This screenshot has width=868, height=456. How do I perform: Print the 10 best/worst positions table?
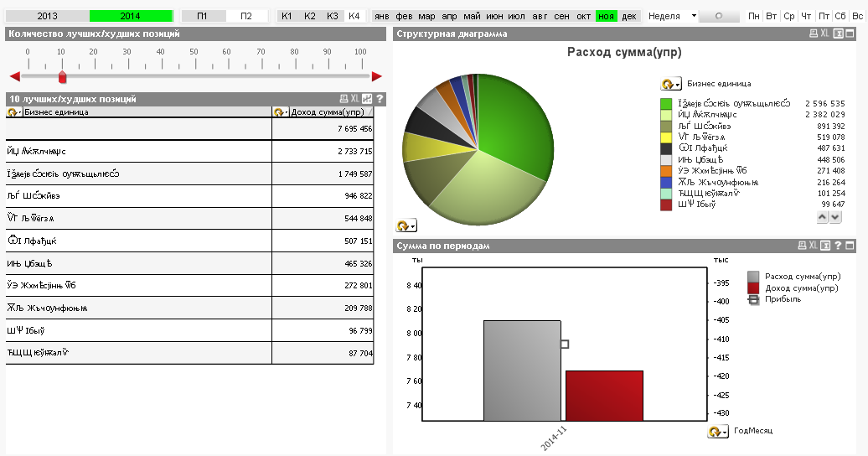pyautogui.click(x=344, y=99)
